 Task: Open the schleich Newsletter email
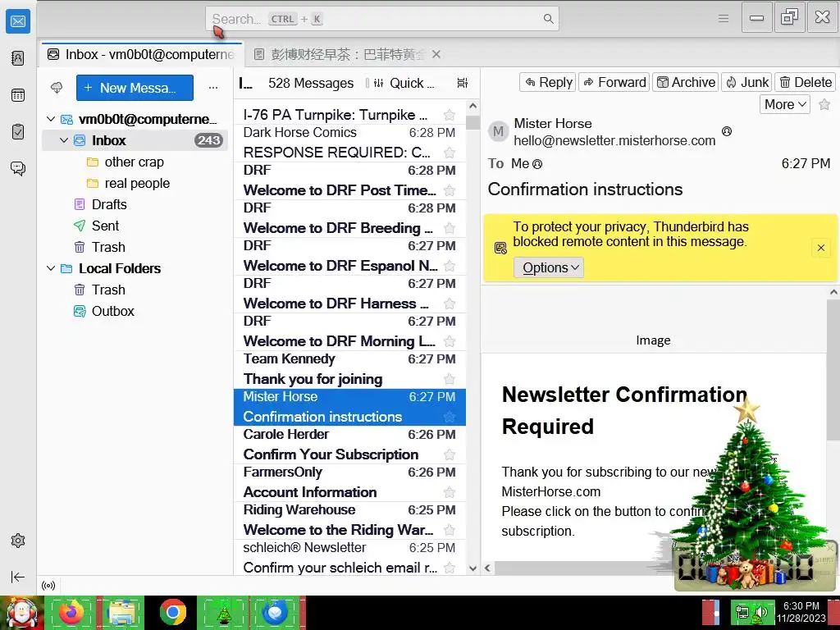coord(349,558)
